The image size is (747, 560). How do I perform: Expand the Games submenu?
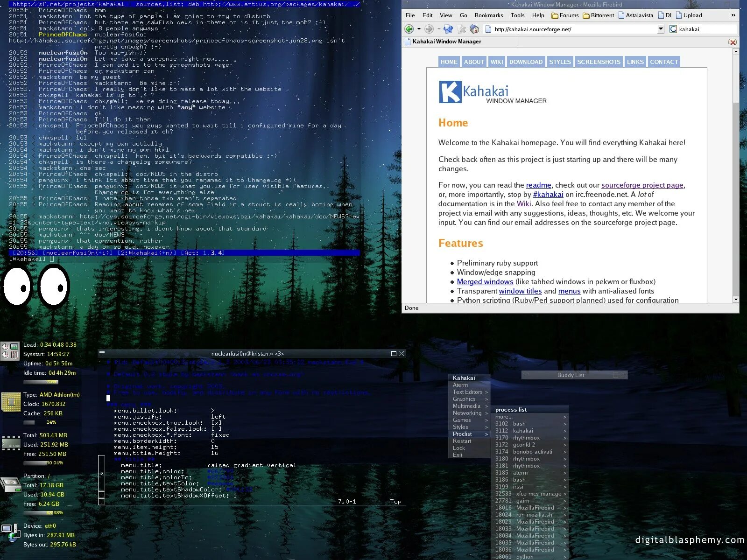(x=470, y=420)
